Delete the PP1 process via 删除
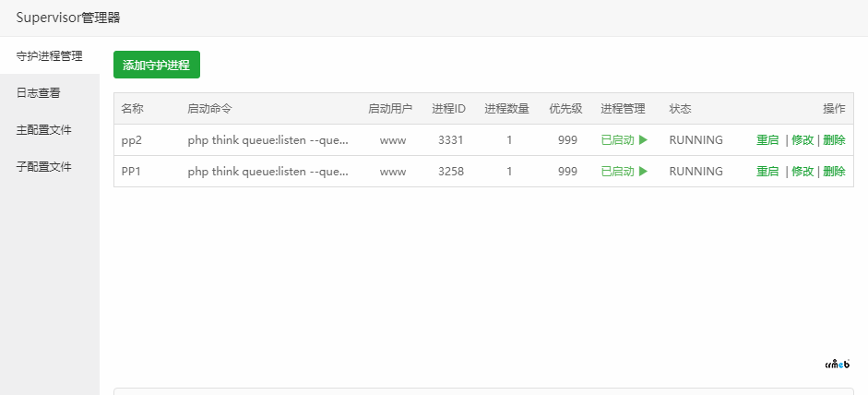Screen dimensions: 868x395 pos(834,172)
